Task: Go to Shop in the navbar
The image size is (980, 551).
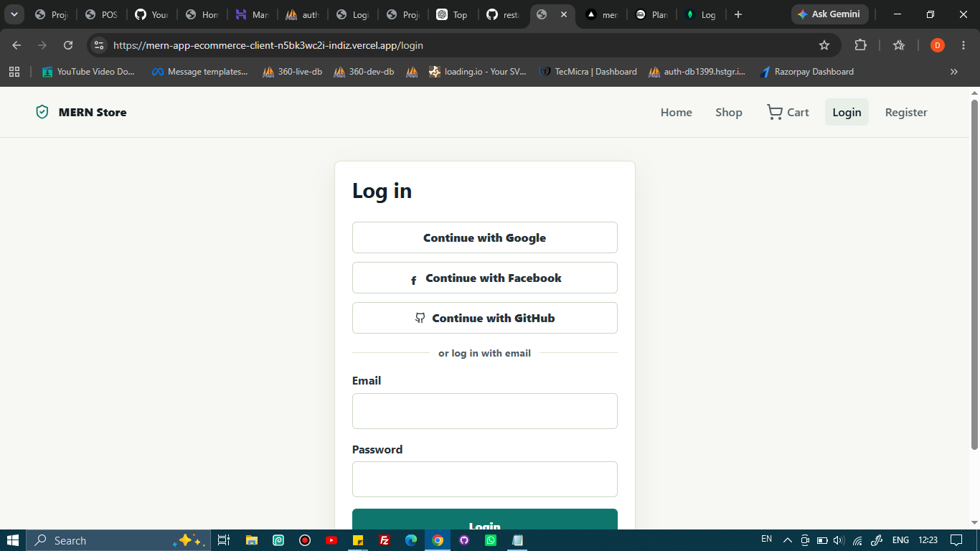Action: tap(729, 112)
